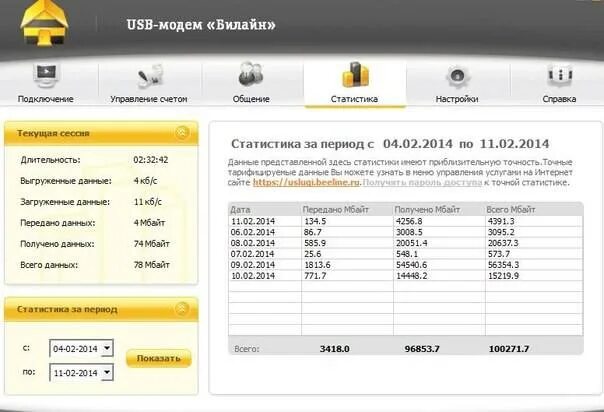Open the Управление счетом icon
604x412 pixels.
(x=149, y=75)
